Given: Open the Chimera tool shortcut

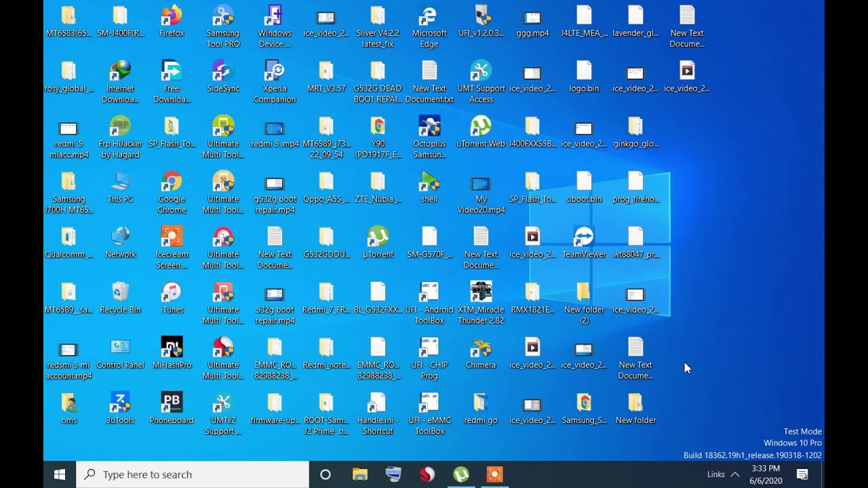Looking at the screenshot, I should 481,353.
